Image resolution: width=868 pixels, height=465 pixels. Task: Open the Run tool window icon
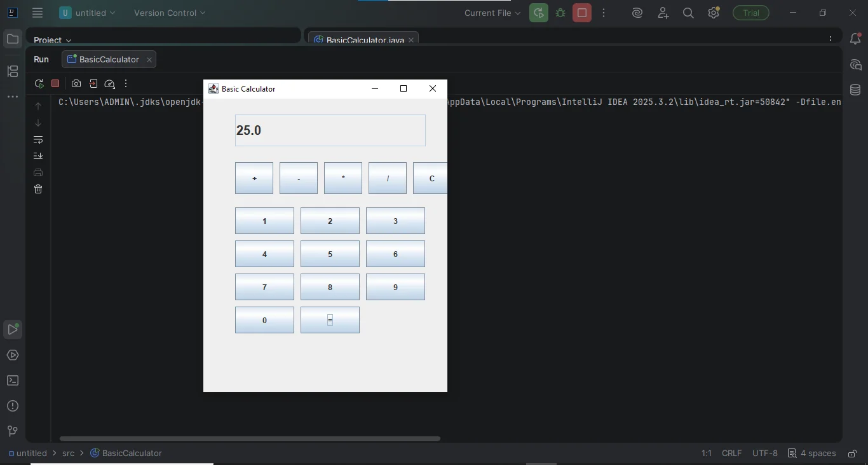pyautogui.click(x=12, y=330)
